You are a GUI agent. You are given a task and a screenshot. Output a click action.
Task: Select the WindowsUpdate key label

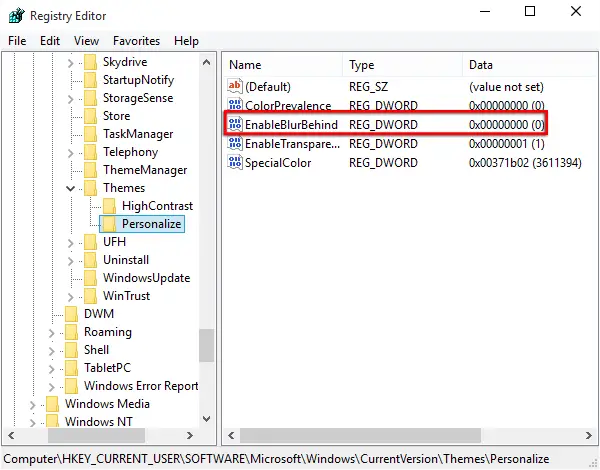pos(147,278)
